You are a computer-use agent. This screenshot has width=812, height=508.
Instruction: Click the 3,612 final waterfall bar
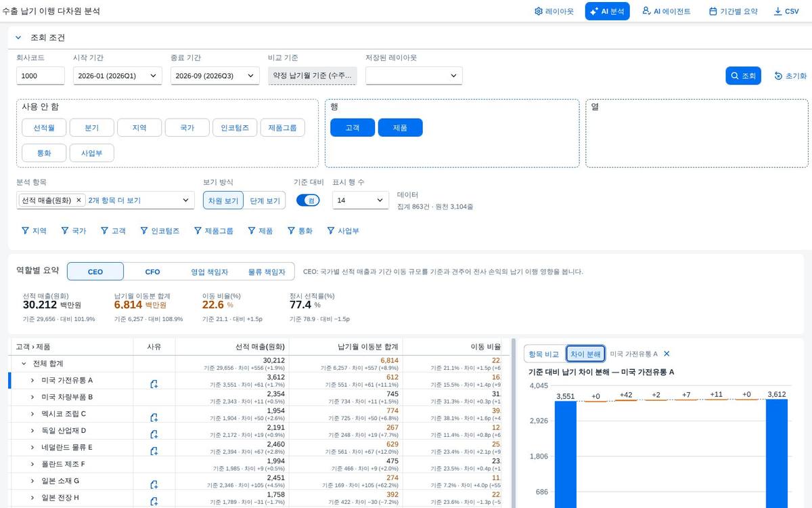click(x=777, y=454)
